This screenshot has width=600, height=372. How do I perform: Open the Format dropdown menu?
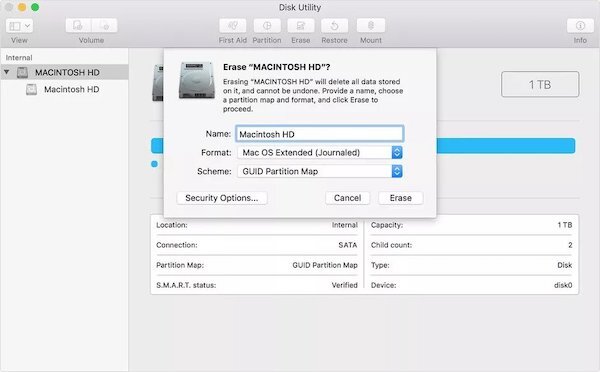[320, 152]
